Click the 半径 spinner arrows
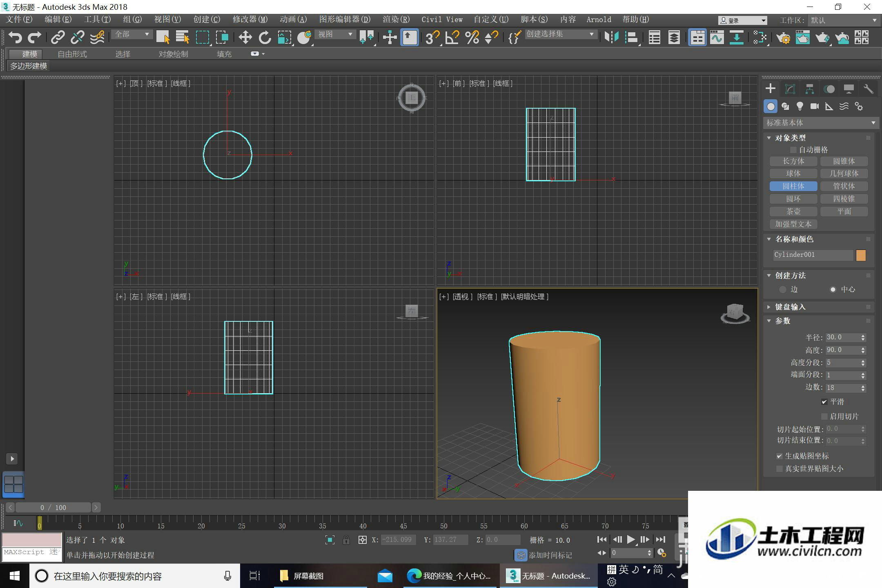Viewport: 882px width, 588px height. 863,338
